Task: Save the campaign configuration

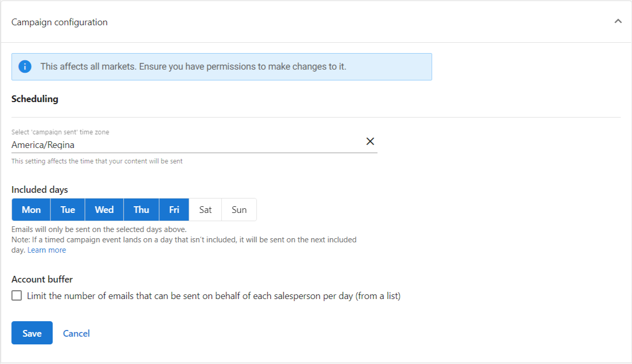Action: click(x=32, y=333)
